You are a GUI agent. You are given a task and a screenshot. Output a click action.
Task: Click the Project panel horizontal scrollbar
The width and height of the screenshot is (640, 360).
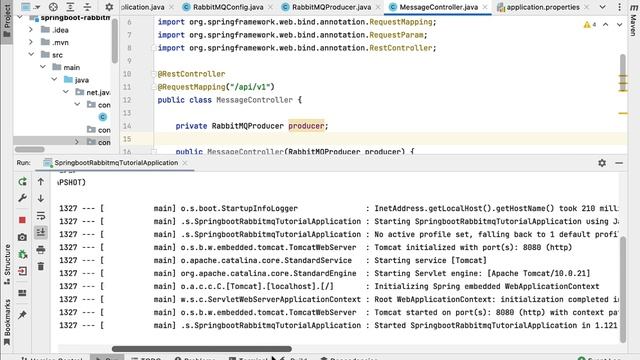(29, 150)
